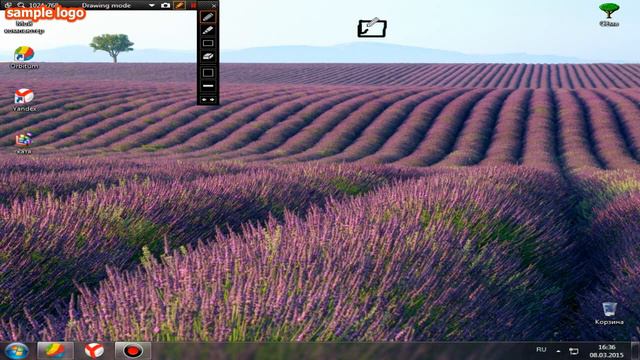Open the Yandex desktop shortcut

click(x=24, y=100)
